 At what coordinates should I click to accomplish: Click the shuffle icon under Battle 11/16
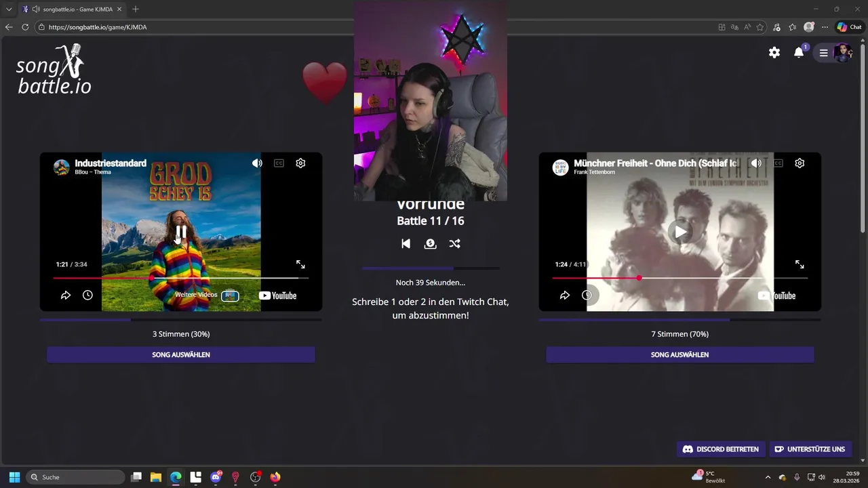(454, 243)
